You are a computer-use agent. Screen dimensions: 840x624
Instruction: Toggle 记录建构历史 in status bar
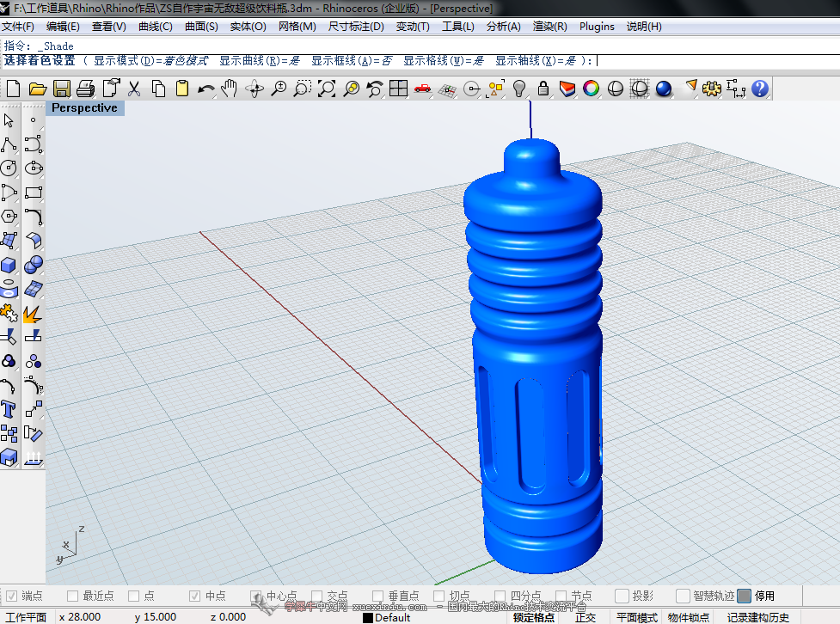(758, 618)
